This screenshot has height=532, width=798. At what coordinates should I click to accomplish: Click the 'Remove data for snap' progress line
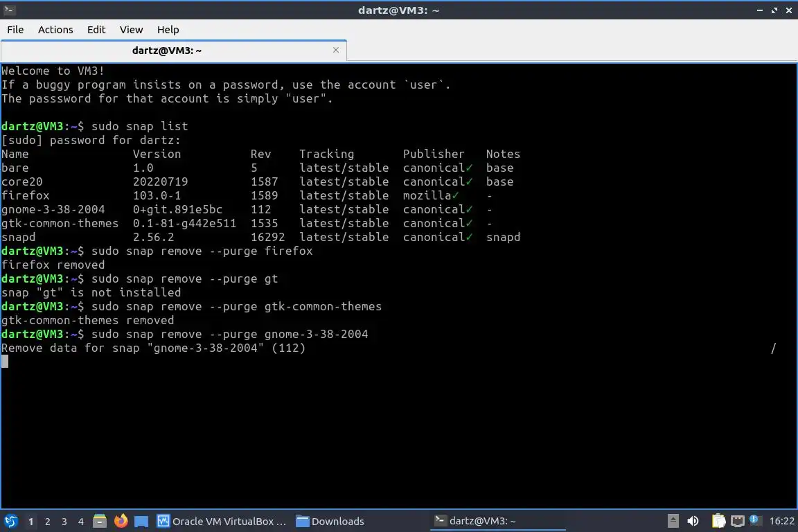click(x=153, y=348)
